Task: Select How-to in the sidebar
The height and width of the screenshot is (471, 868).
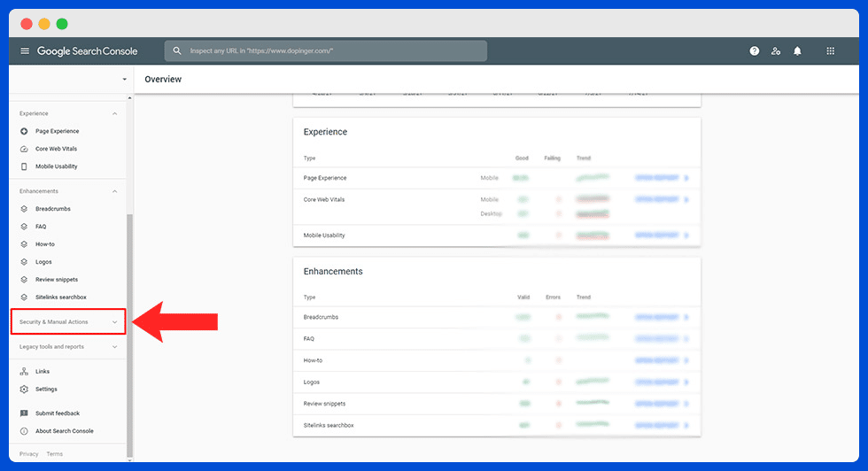Action: [45, 244]
